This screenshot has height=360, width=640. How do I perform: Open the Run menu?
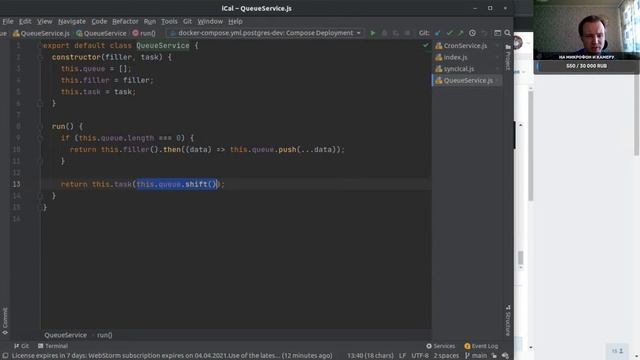pyautogui.click(x=150, y=21)
